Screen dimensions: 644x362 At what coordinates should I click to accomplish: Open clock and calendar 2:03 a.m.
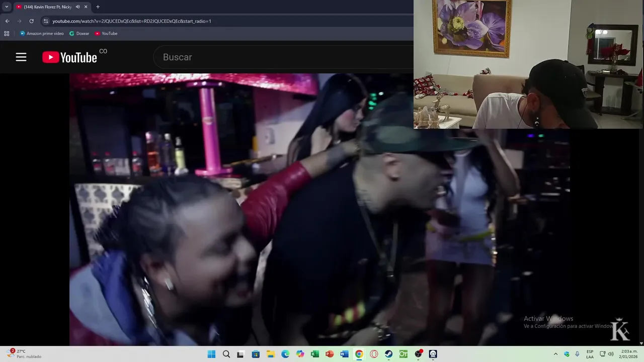pyautogui.click(x=629, y=354)
